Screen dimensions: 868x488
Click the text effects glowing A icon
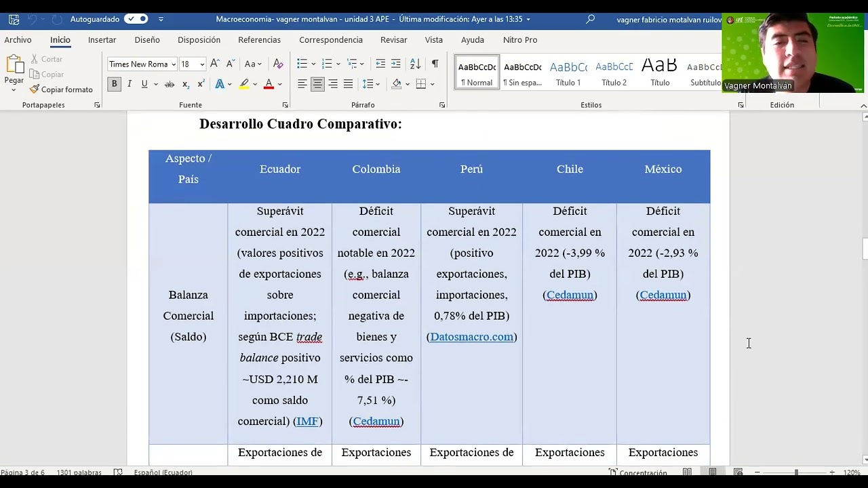coord(220,84)
